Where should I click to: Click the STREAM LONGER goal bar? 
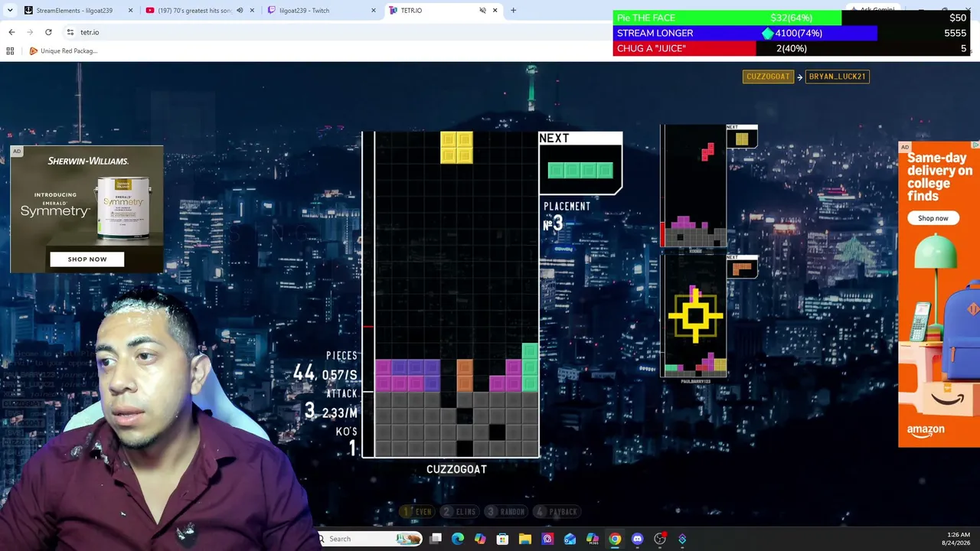[x=792, y=33]
